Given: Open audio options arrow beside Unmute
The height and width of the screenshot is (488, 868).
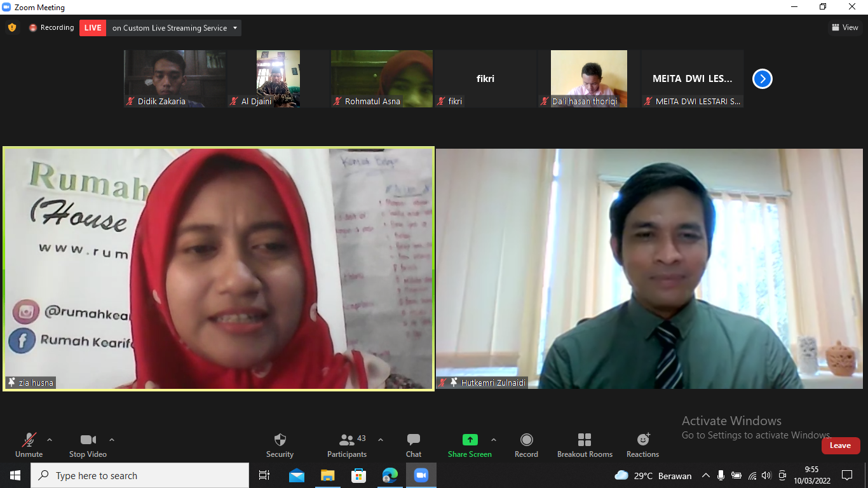Looking at the screenshot, I should [50, 440].
